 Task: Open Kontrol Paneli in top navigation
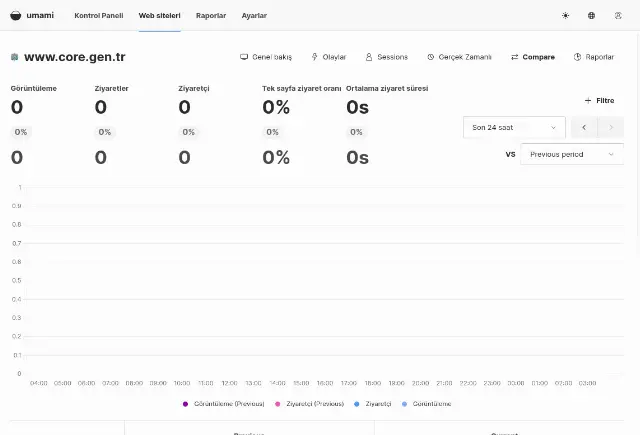click(99, 16)
